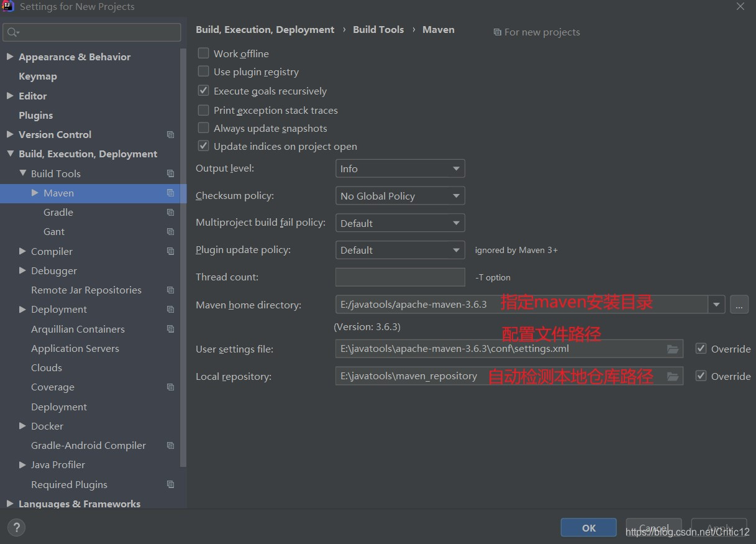Expand the Compiler node
The width and height of the screenshot is (756, 544).
(22, 251)
